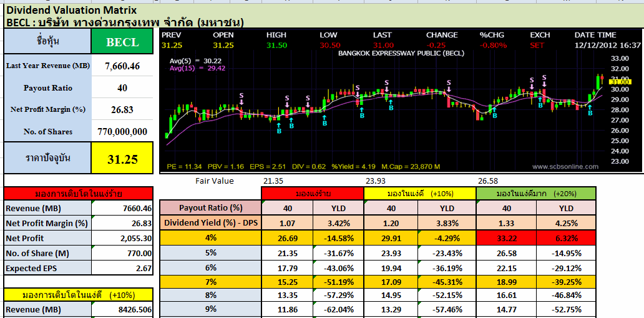The width and height of the screenshot is (644, 318).
Task: Click the DPS value 1.20
Action: (391, 223)
